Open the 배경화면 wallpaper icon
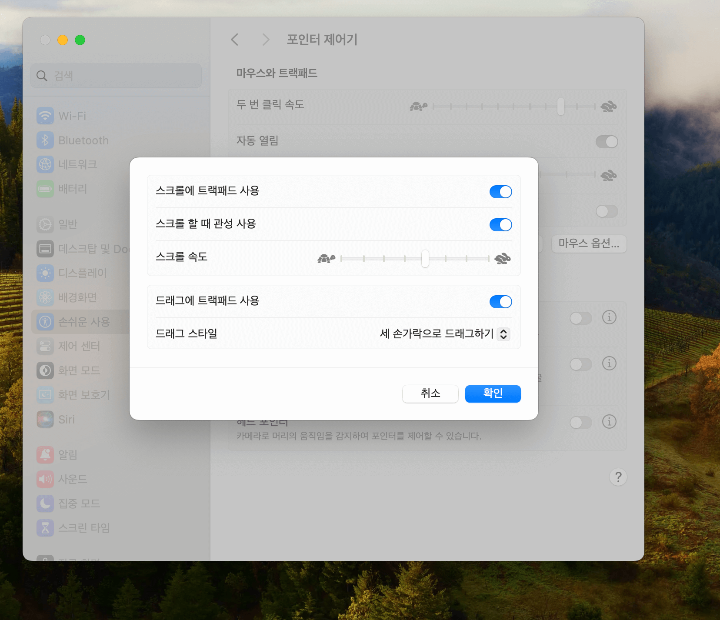 point(45,298)
